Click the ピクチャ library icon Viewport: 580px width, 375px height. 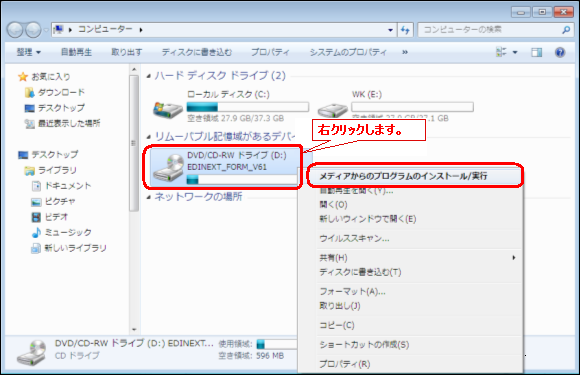(x=36, y=202)
